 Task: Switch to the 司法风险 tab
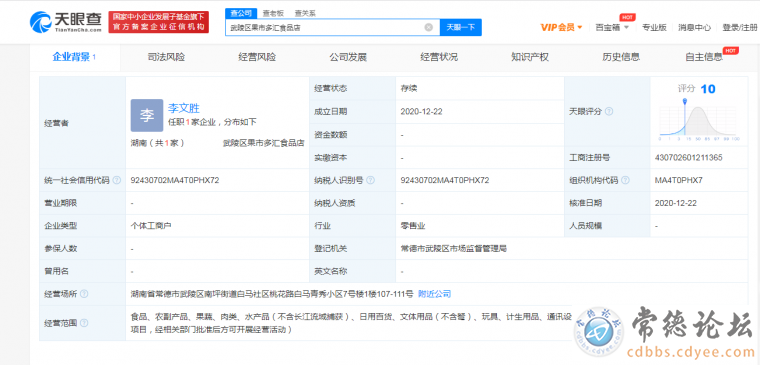(166, 57)
